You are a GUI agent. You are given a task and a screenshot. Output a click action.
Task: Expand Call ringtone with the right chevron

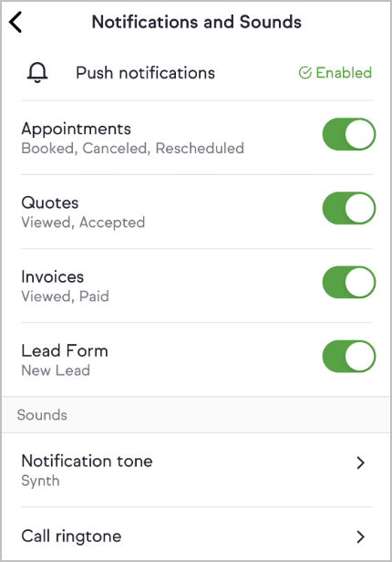point(360,536)
